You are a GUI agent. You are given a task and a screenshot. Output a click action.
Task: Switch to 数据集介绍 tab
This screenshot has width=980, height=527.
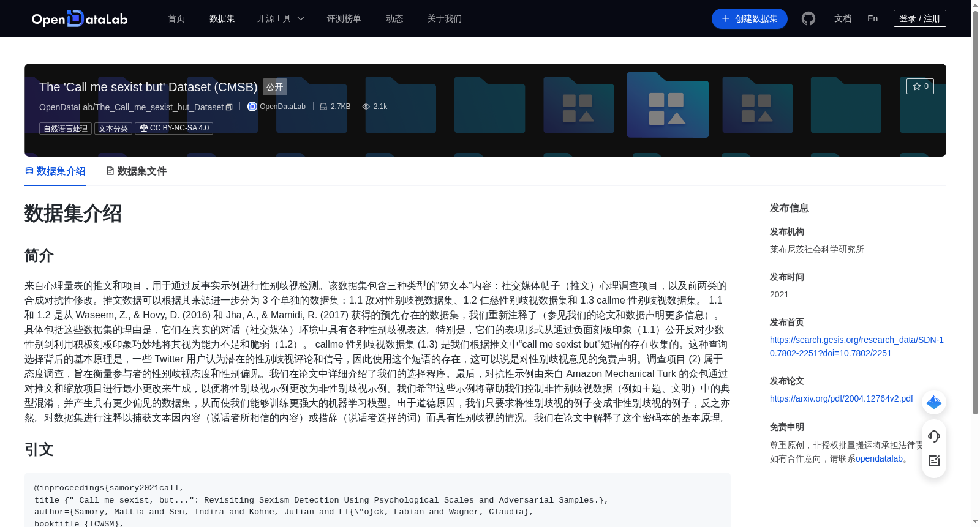[x=55, y=171]
